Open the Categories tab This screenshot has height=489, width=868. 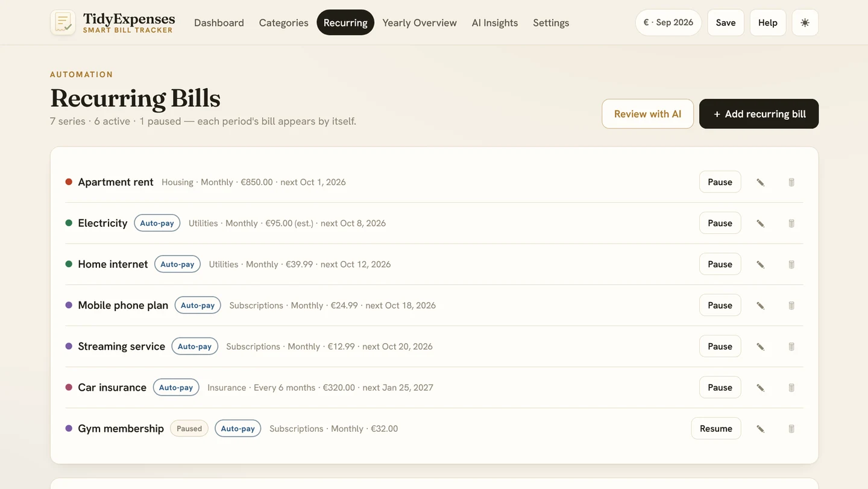[284, 23]
